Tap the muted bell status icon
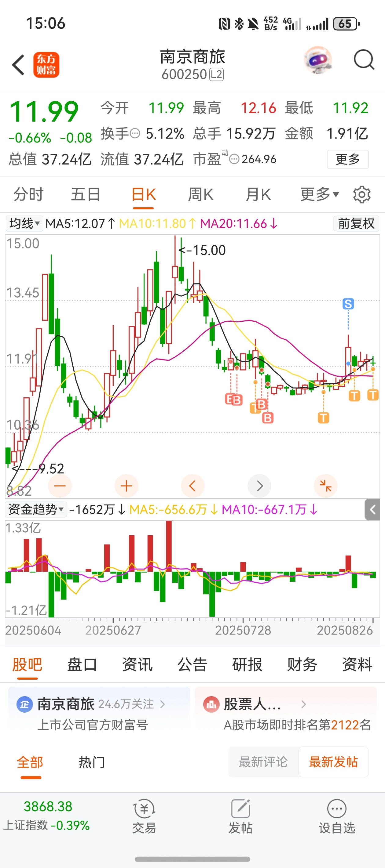Screen dimensions: 385x868 tap(253, 24)
